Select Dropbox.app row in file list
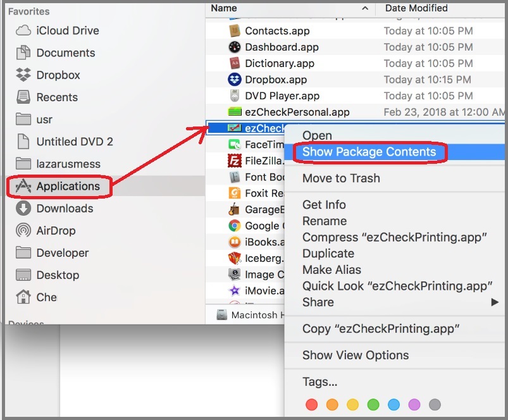508x420 pixels. click(x=276, y=80)
